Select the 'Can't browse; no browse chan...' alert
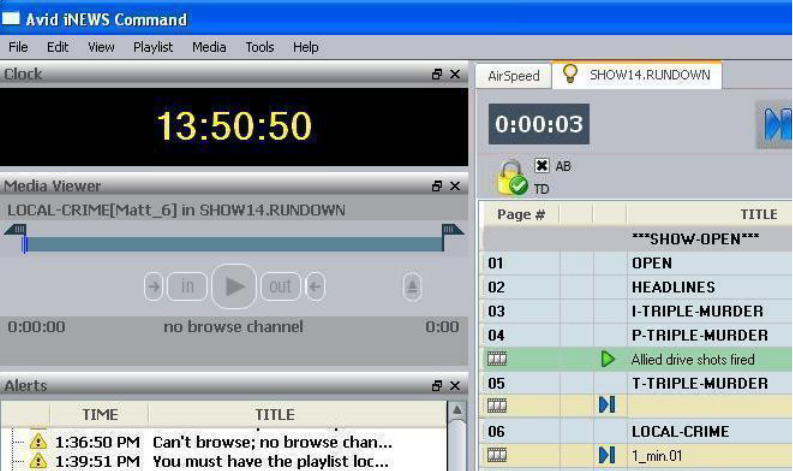Viewport: 793px width, 471px height. (272, 442)
